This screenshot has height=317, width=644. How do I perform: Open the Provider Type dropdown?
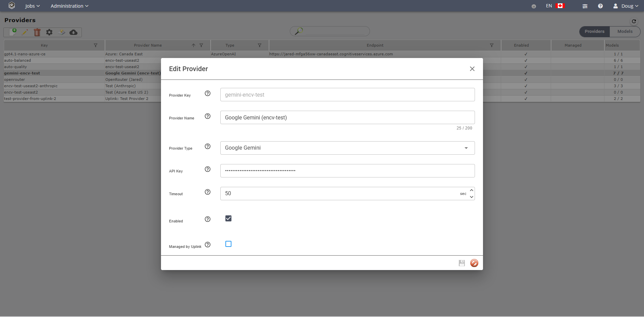tap(466, 148)
